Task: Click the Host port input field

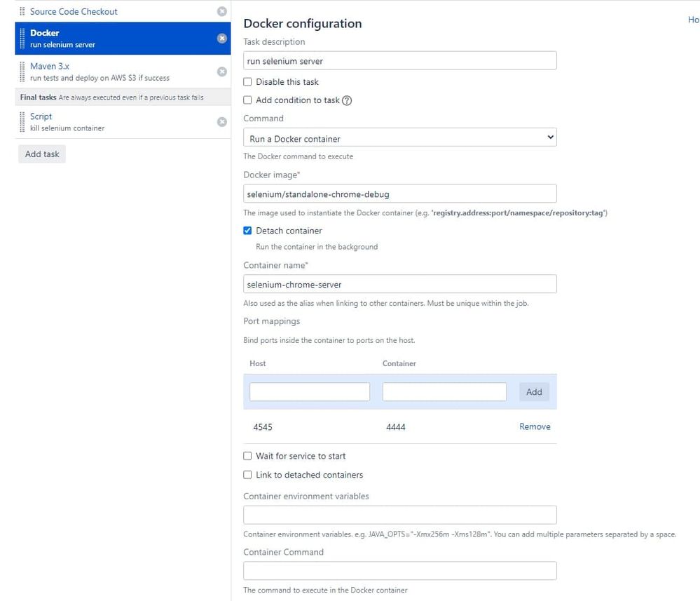Action: coord(310,392)
